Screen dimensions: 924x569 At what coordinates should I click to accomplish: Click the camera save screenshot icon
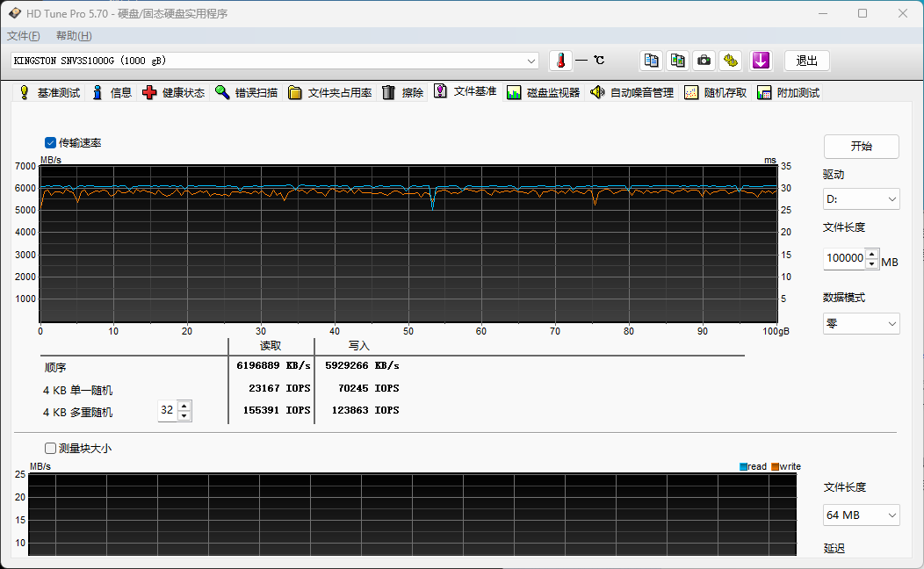(704, 61)
